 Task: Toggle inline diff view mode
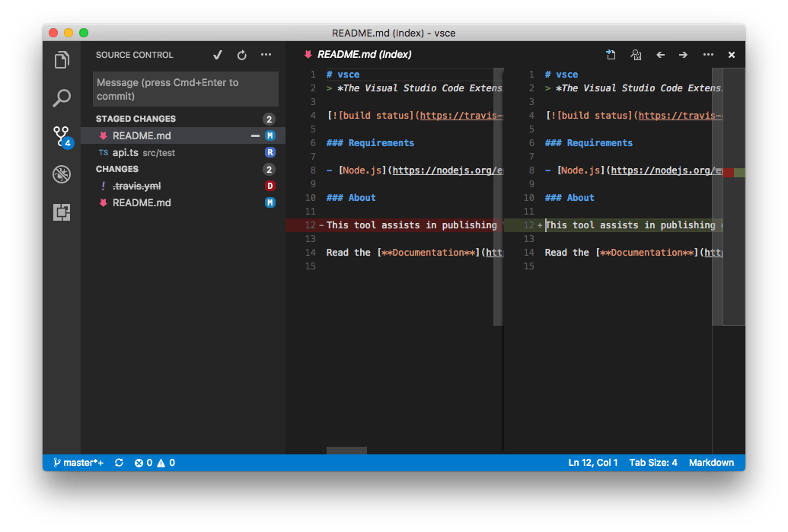click(636, 55)
